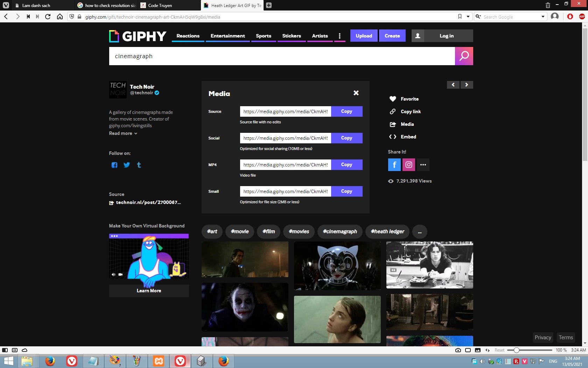
Task: Open search engine dropdown arrow
Action: [x=543, y=16]
